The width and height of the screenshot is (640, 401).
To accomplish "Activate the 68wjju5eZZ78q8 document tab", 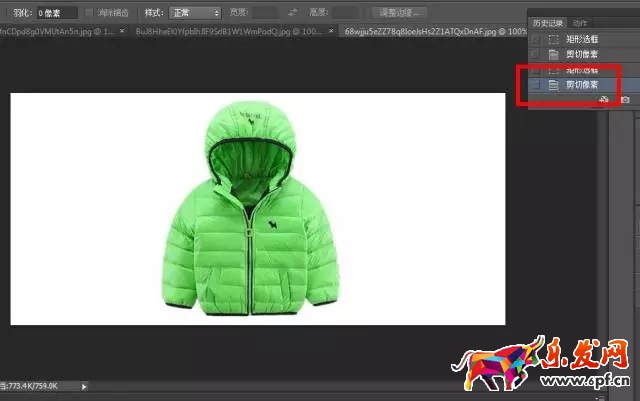I will coord(432,31).
